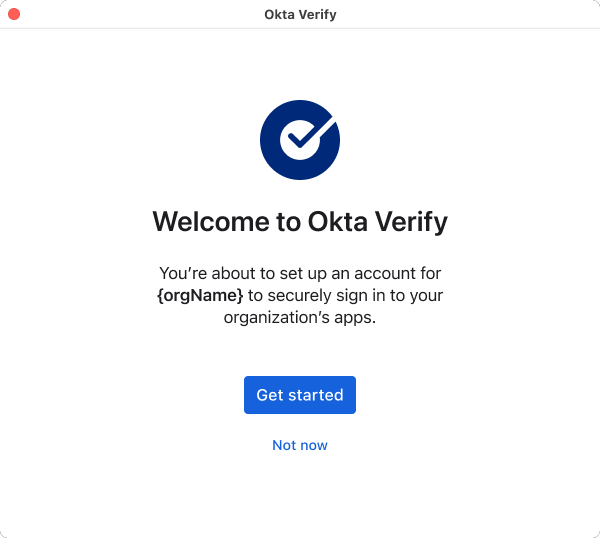Click the "organization's apps" text line
This screenshot has width=600, height=538.
pyautogui.click(x=300, y=318)
